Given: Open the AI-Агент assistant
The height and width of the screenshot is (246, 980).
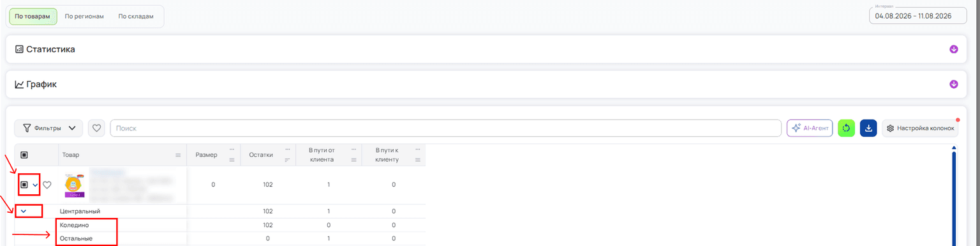Looking at the screenshot, I should pos(810,128).
